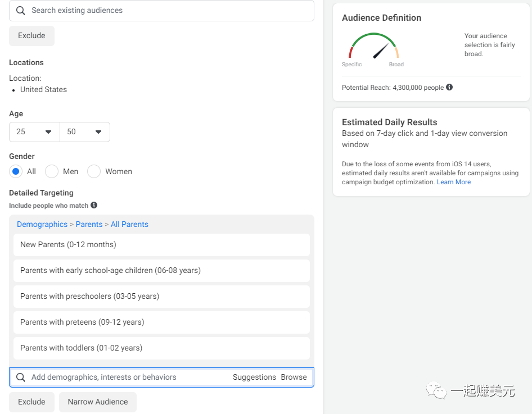Select the New Parents (0-12 months) item
The image size is (532, 414).
161,245
